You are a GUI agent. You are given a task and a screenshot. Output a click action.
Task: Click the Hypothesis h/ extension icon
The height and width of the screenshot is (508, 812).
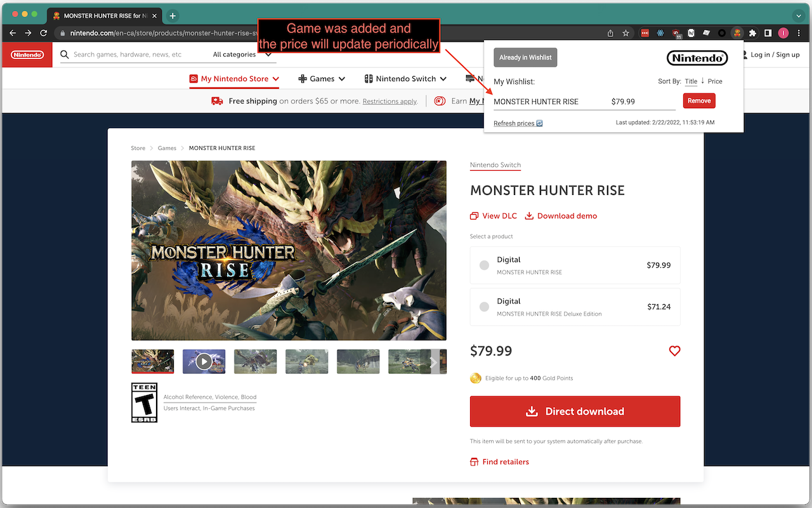691,33
